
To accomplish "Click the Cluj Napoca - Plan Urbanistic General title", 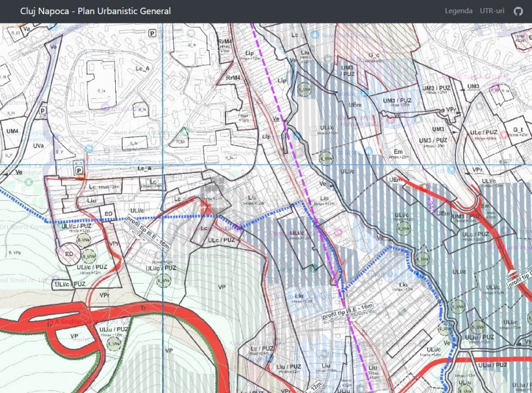I will [95, 11].
